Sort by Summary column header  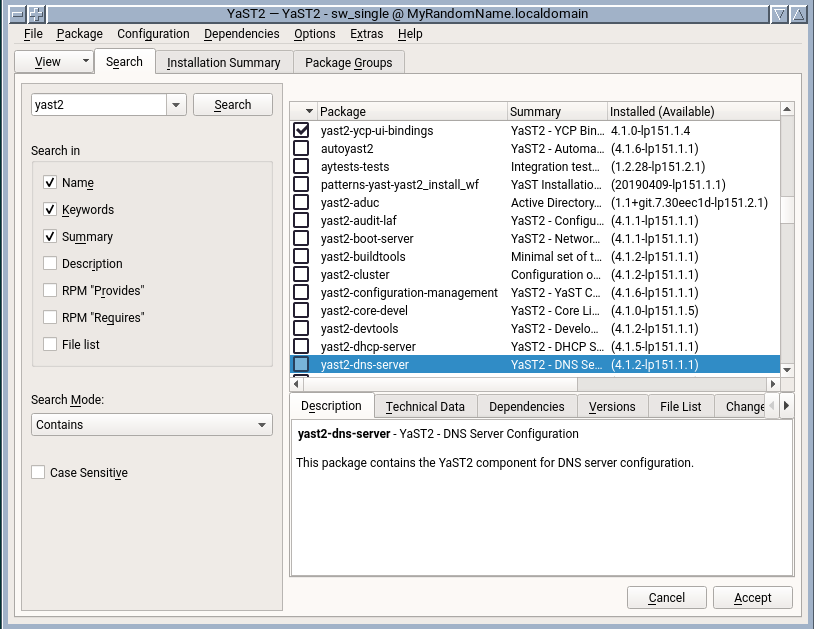click(x=557, y=112)
